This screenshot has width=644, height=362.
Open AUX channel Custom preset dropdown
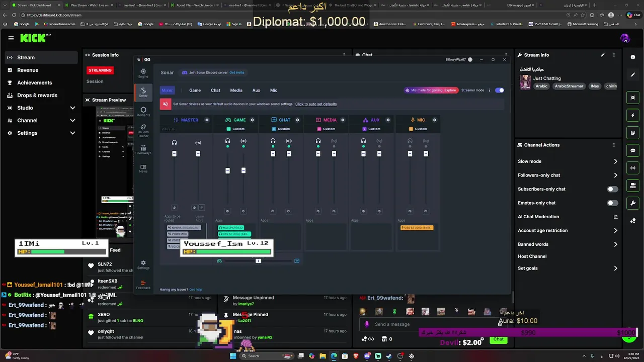(x=371, y=129)
